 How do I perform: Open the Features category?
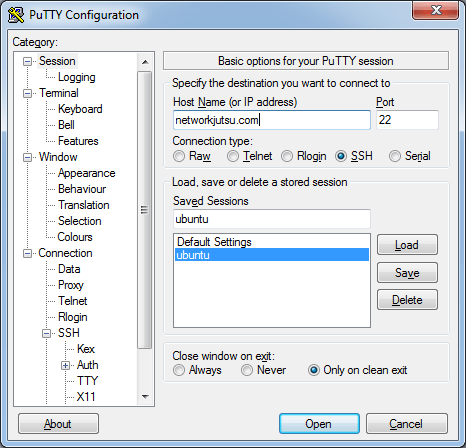pyautogui.click(x=78, y=141)
